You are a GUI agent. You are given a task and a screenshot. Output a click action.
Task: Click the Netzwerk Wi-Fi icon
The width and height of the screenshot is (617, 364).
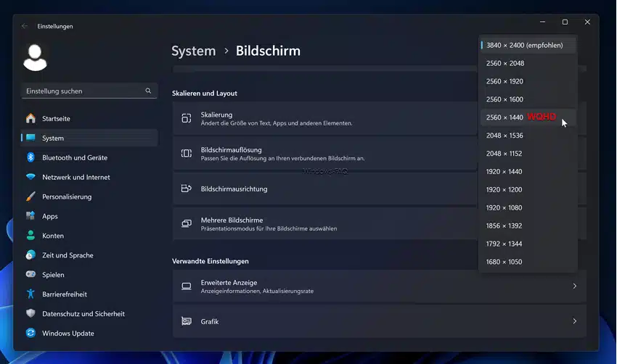[30, 177]
